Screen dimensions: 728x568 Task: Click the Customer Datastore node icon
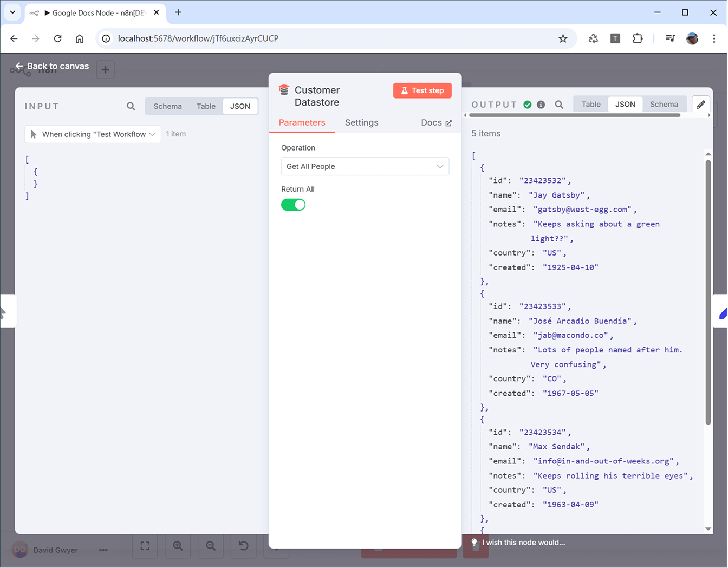284,90
